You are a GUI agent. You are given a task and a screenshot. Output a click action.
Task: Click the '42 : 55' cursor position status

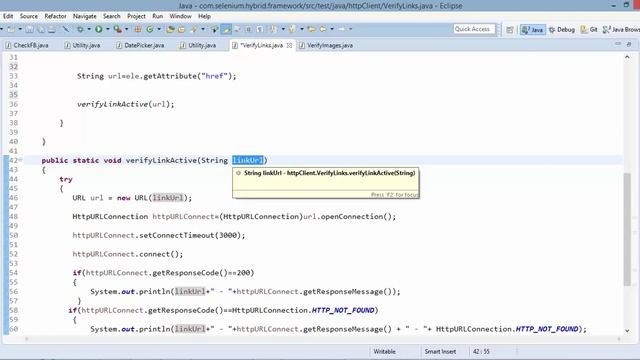[x=482, y=351]
